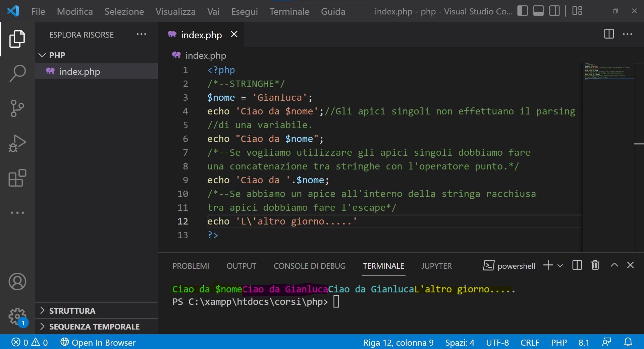Select the TERMINALE panel tab

click(383, 266)
